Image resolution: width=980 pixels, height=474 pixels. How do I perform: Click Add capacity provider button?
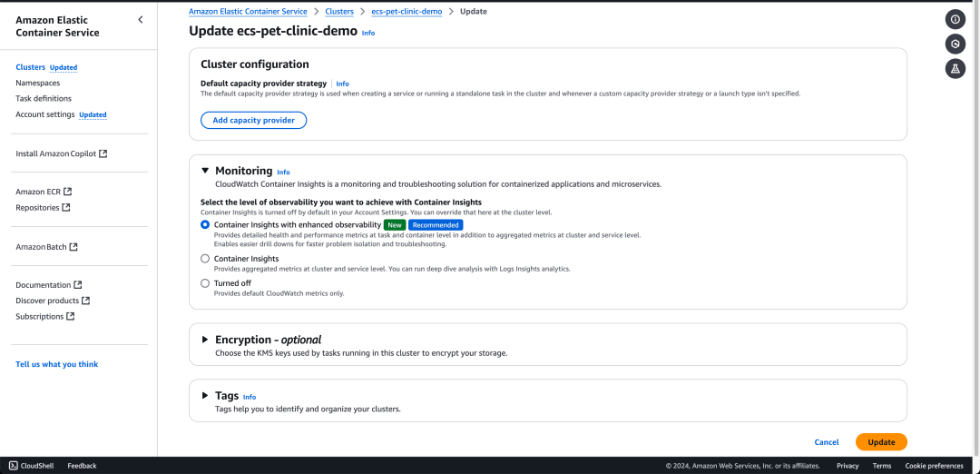(x=254, y=120)
